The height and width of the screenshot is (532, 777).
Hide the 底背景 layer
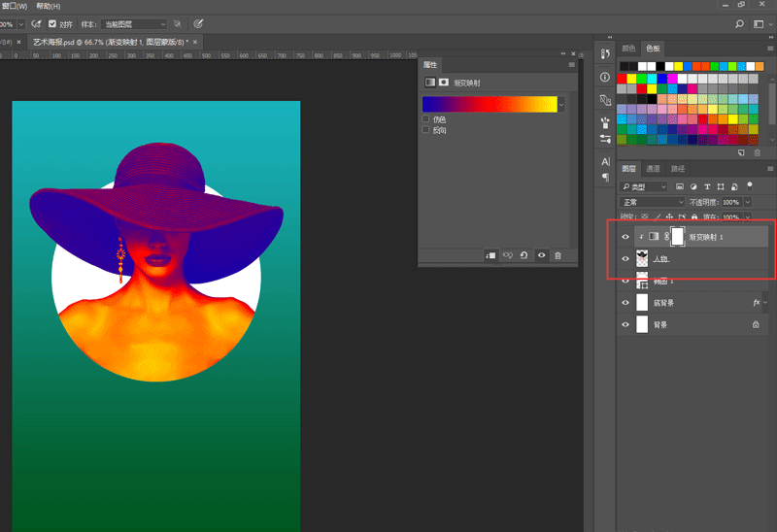coord(625,303)
